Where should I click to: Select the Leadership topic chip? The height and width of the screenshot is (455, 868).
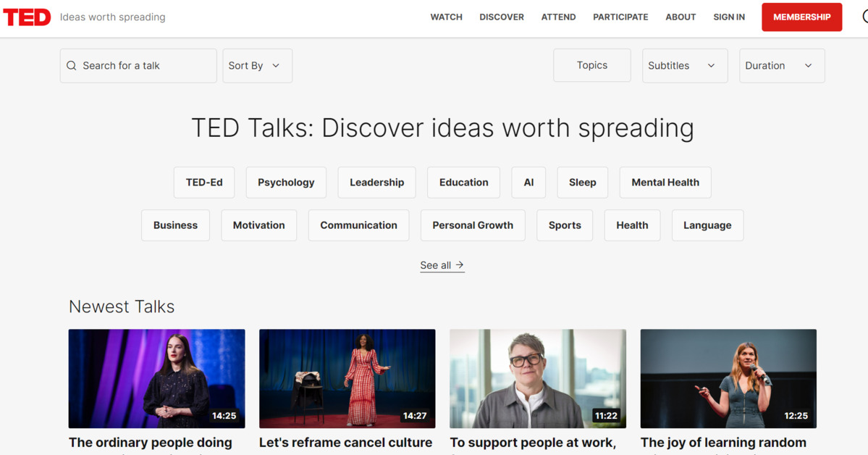377,183
